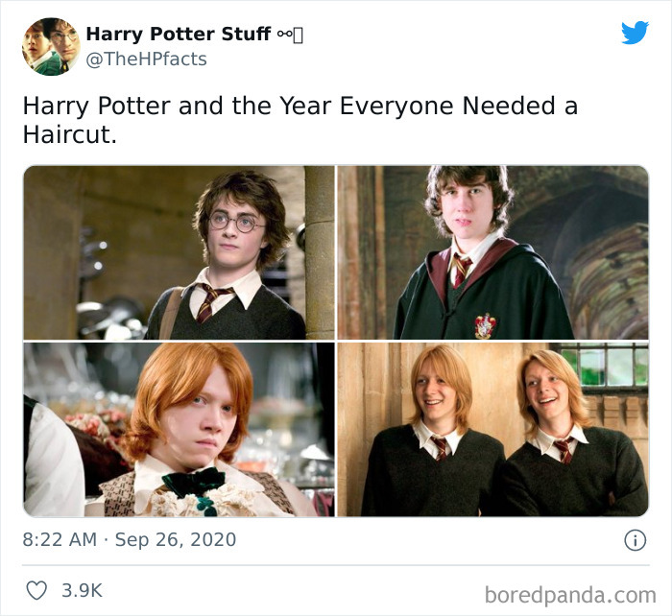Open the Harry Potter Stuff display name

(x=179, y=35)
